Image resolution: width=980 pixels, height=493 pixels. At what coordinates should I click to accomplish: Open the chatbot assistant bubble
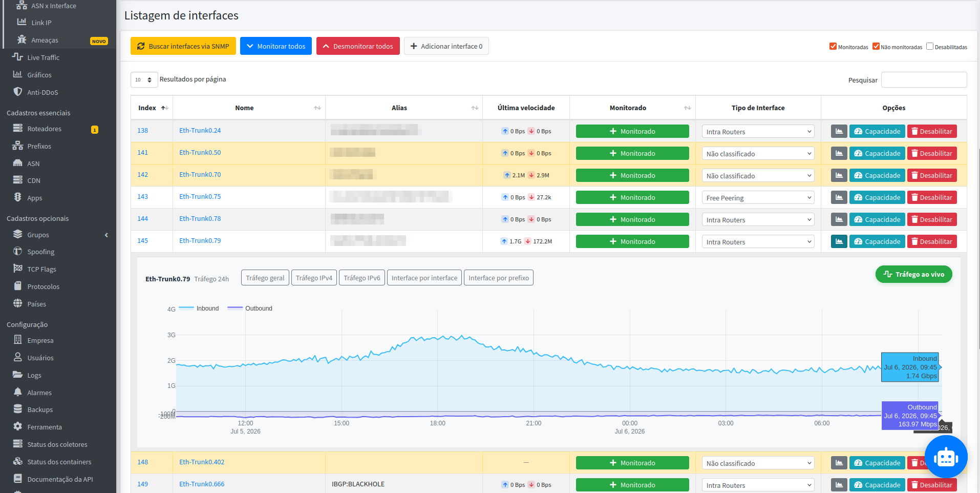pos(946,457)
